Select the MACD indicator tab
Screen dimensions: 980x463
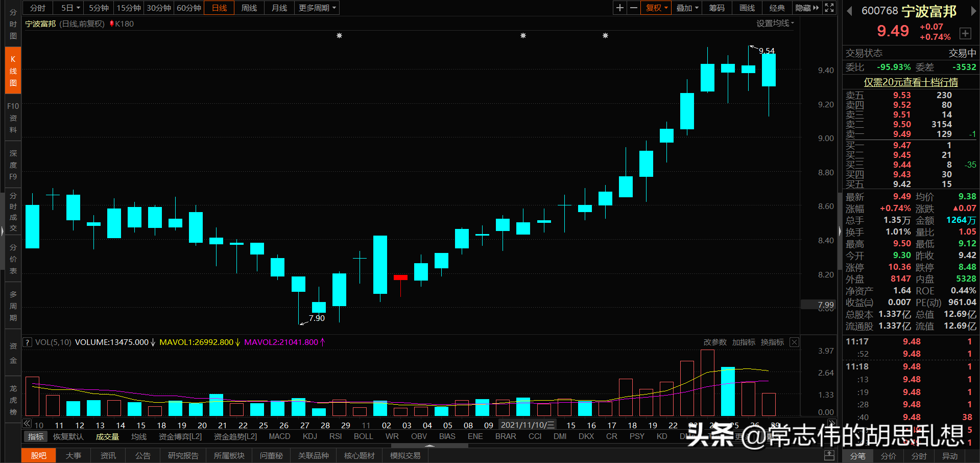click(279, 436)
